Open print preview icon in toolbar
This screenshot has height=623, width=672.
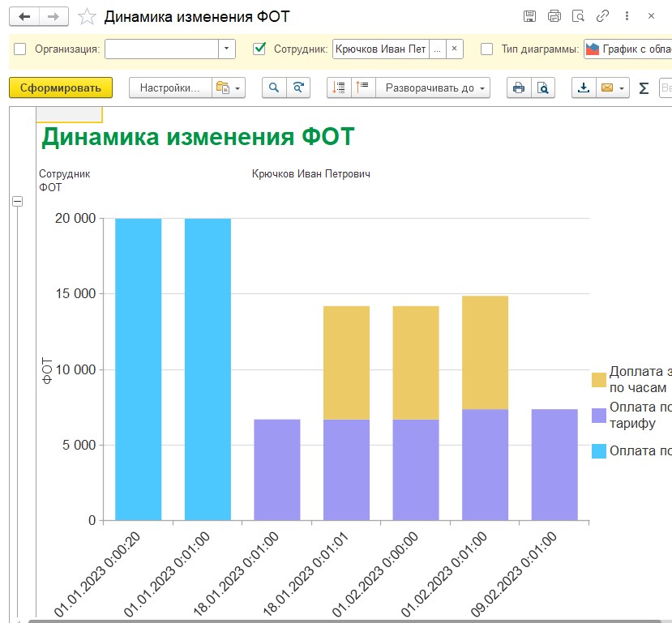point(543,87)
